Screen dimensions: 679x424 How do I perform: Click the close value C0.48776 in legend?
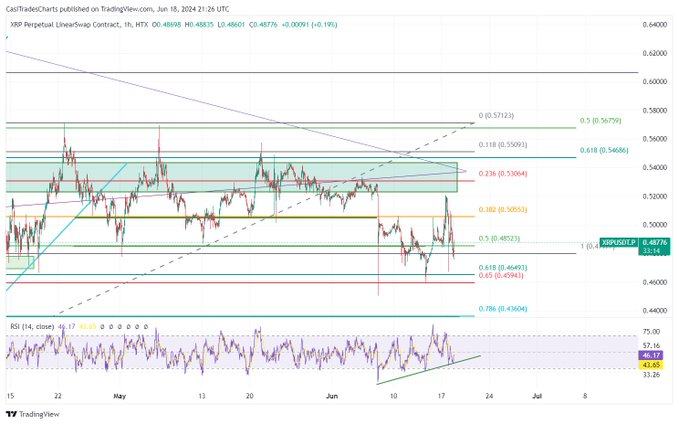click(263, 25)
